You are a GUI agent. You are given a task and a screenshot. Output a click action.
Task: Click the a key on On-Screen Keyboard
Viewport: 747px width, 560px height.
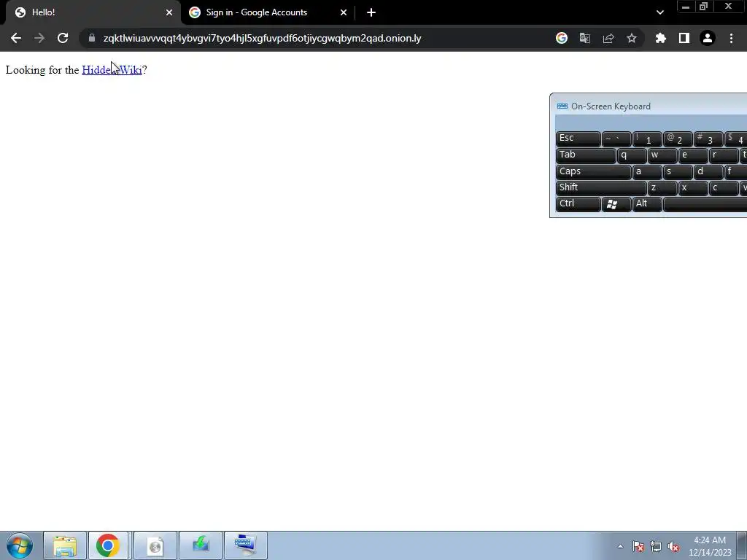coord(646,172)
